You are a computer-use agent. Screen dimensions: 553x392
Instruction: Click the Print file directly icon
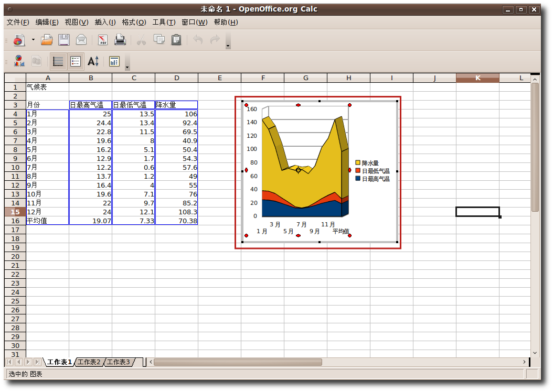tap(120, 40)
